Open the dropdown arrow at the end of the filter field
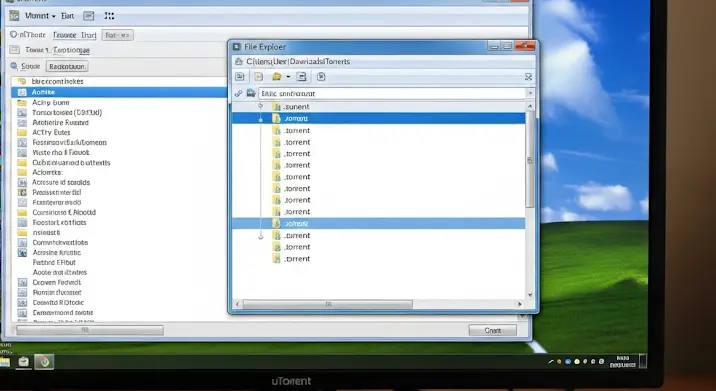Screen dimensions: 716x391 530,93
